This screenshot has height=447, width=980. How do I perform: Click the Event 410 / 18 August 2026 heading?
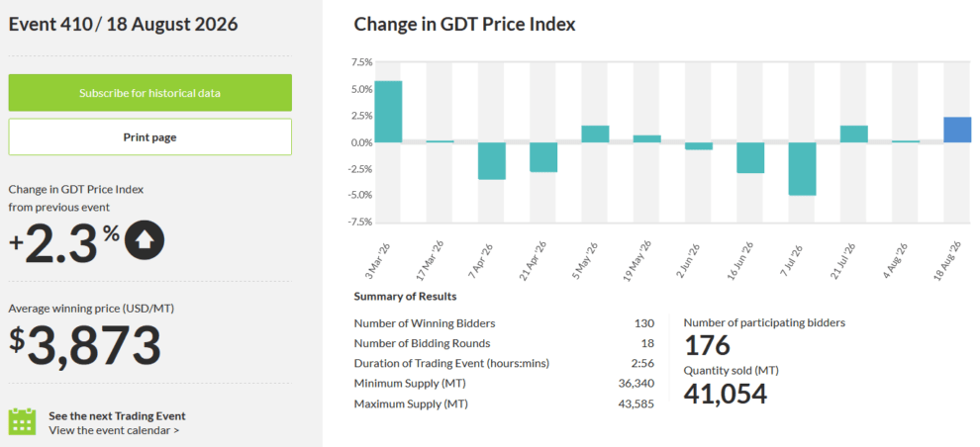coord(123,25)
